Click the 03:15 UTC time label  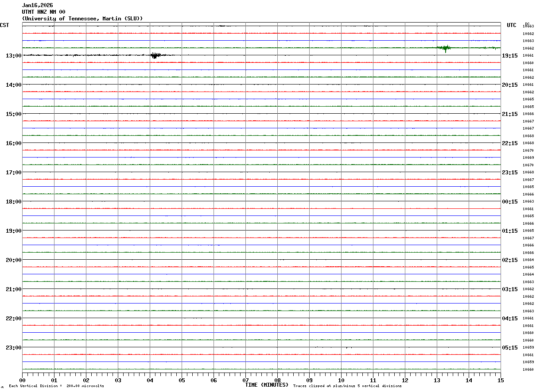(x=510, y=289)
